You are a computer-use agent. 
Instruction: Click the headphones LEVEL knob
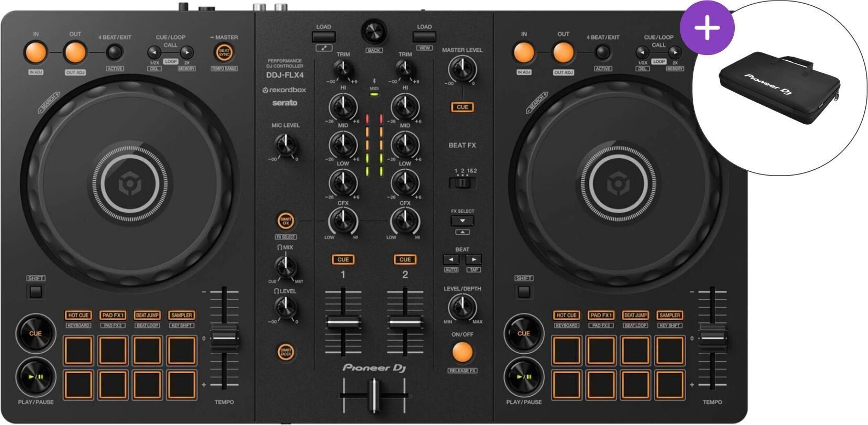pos(285,308)
